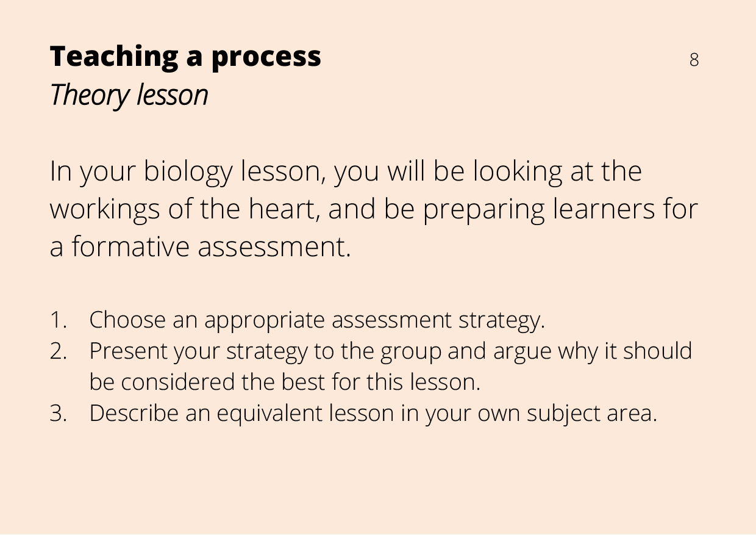The height and width of the screenshot is (535, 756).
Task: Click slide number 8
Action: tap(694, 60)
